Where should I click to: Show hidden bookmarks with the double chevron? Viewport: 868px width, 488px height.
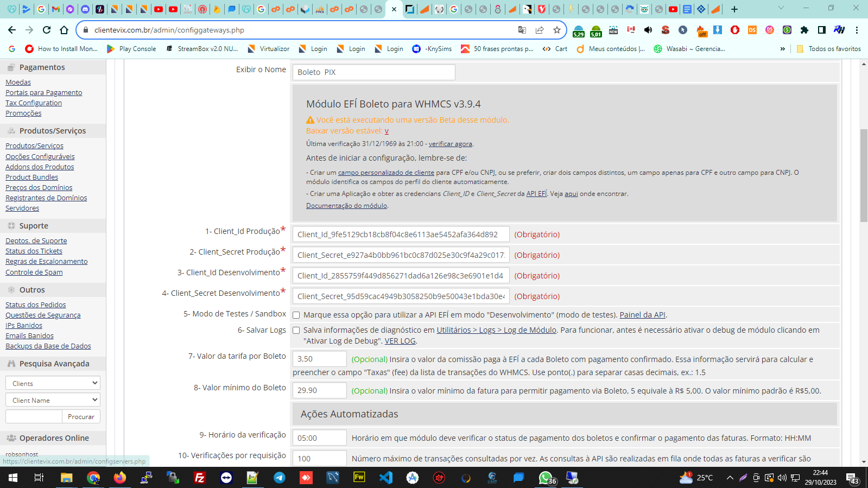(x=783, y=49)
